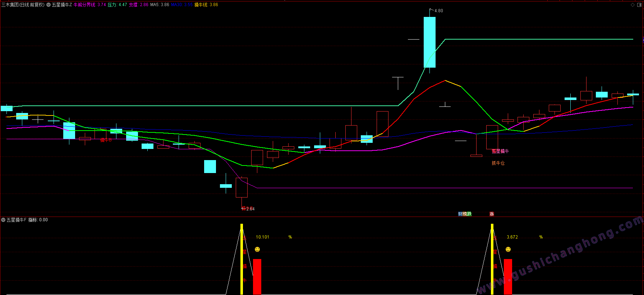Image resolution: width=644 pixels, height=295 pixels.
Task: Click the 牛熊分界线: 3.74 value
Action: tap(90, 5)
